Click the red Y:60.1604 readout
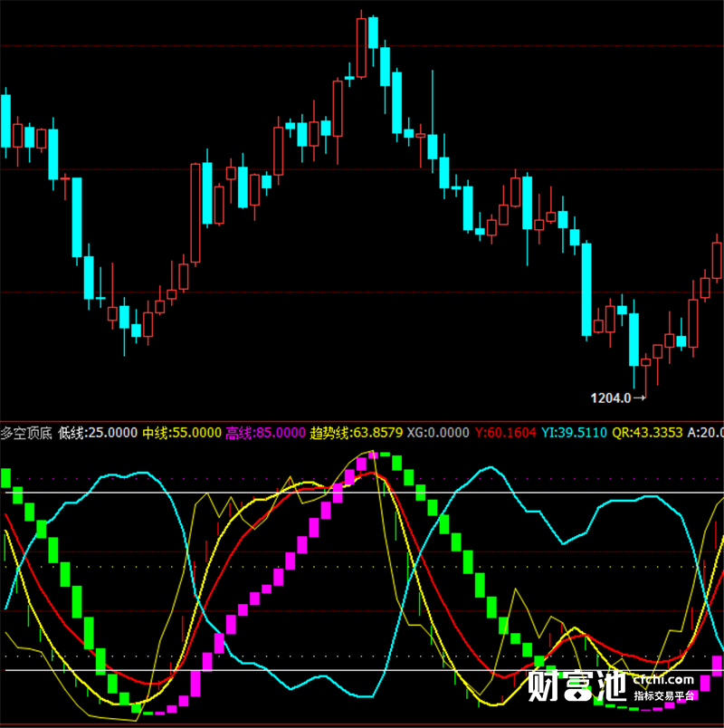Viewport: 724px width, 728px height. point(505,433)
